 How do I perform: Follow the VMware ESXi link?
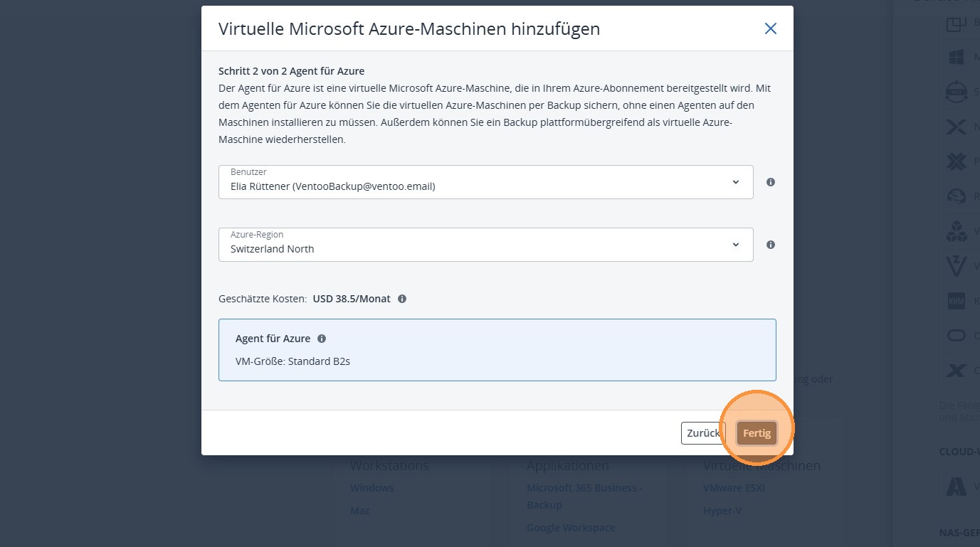click(x=734, y=488)
